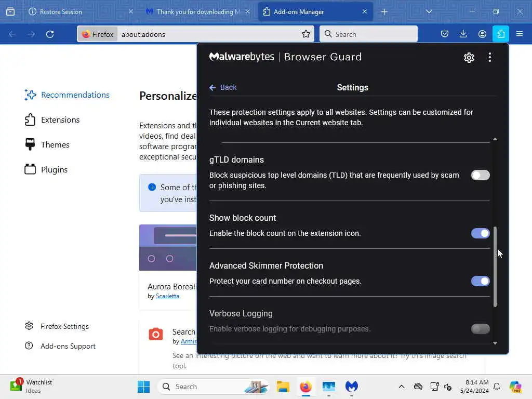Viewport: 532px width, 399px height.
Task: Click the browser back arrow
Action: coord(12,34)
